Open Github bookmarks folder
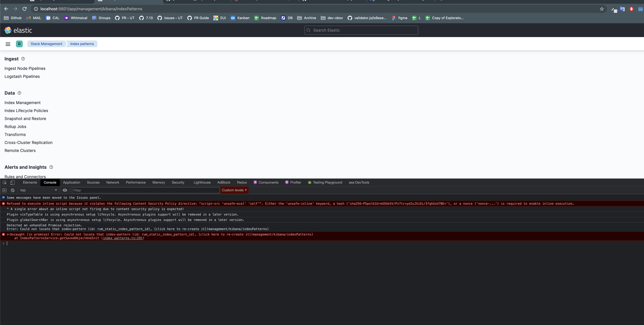This screenshot has height=325, width=644. (13, 18)
